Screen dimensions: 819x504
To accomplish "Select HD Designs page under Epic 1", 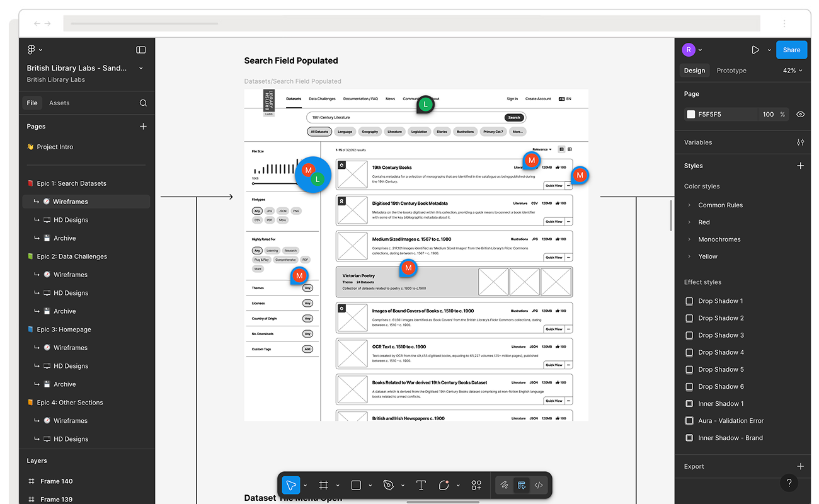I will pos(71,220).
